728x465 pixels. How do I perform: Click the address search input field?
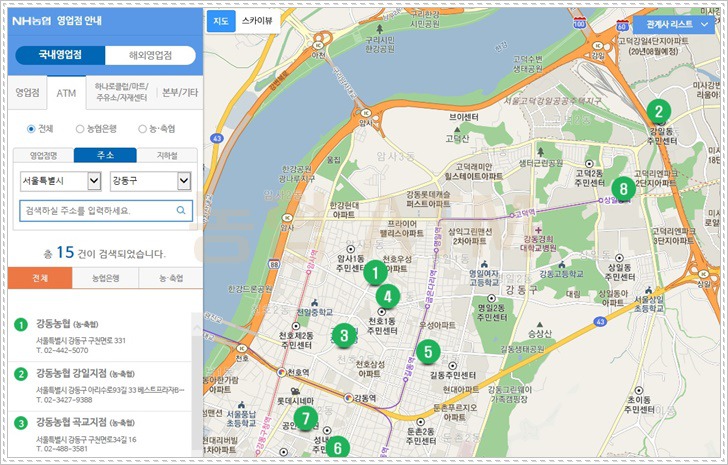pyautogui.click(x=106, y=211)
